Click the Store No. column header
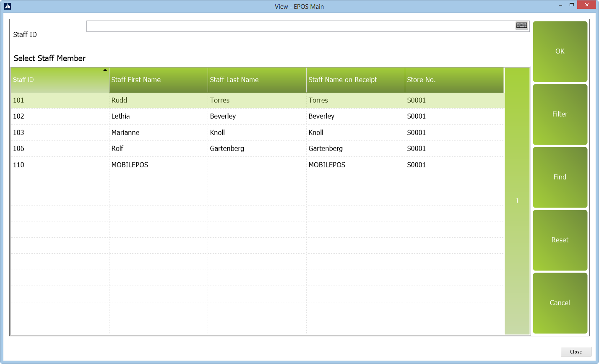Screen dimensions: 599x364 454,80
